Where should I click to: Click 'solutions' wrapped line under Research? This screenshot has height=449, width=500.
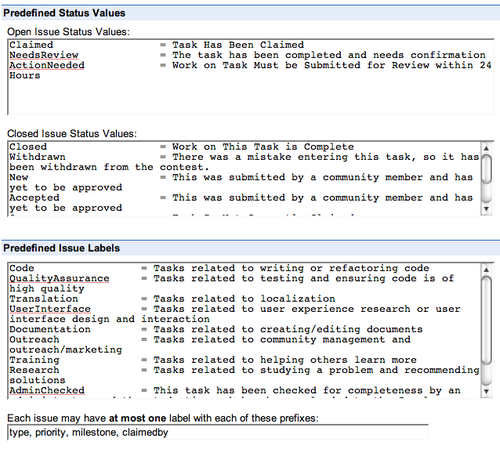pos(37,380)
